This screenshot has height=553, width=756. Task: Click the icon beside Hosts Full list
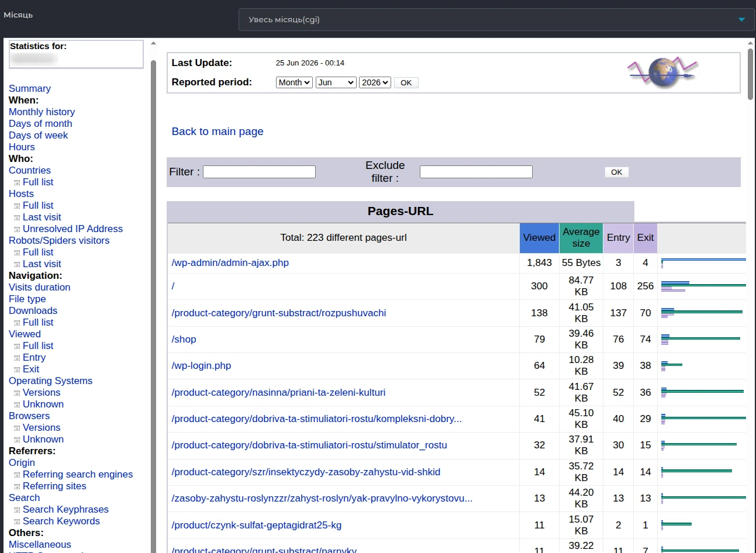click(17, 206)
